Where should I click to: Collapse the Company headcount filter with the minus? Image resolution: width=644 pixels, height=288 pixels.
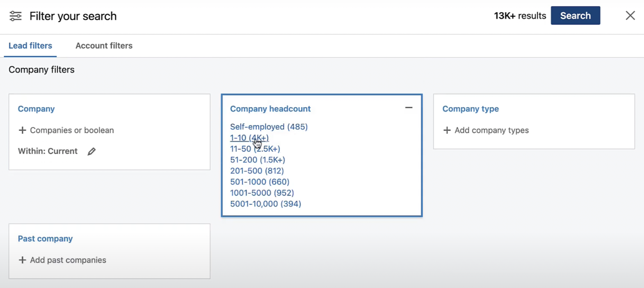click(x=408, y=108)
